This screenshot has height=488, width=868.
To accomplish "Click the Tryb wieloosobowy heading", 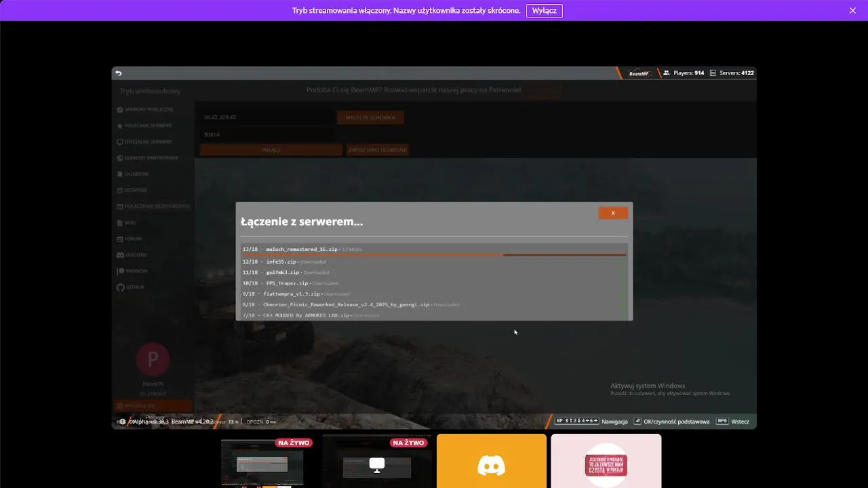I will (x=150, y=91).
